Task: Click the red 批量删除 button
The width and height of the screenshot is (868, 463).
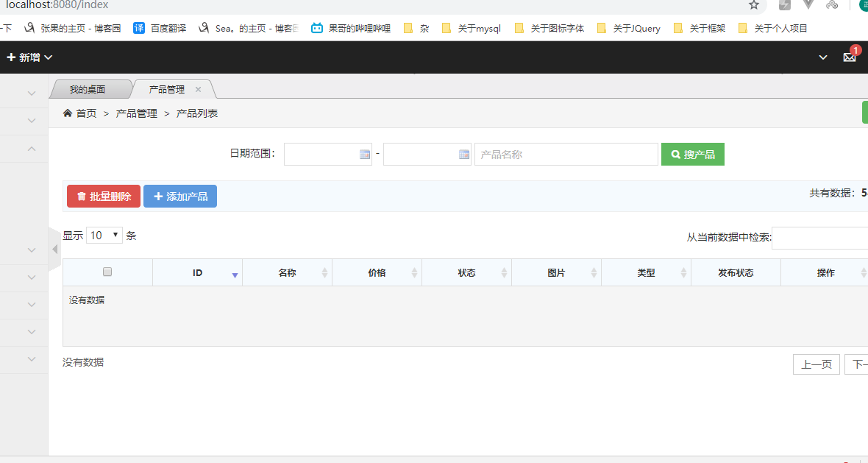Action: (104, 197)
